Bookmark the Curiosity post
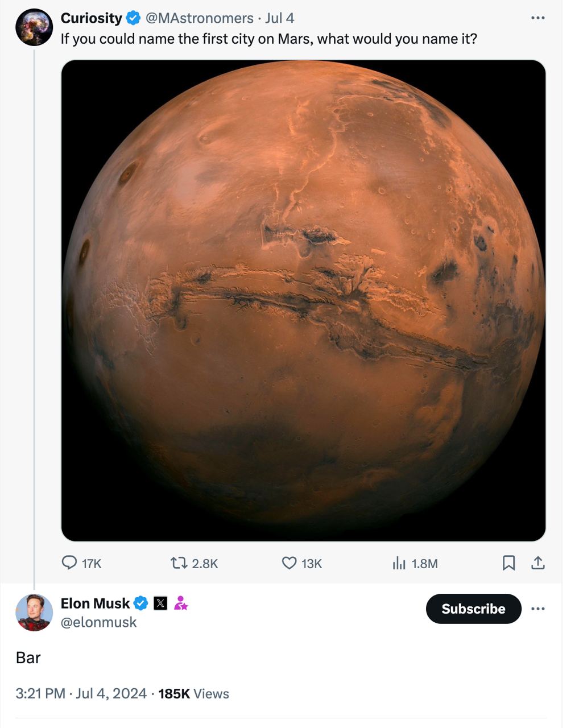Screen dimensions: 579x728 (509, 563)
